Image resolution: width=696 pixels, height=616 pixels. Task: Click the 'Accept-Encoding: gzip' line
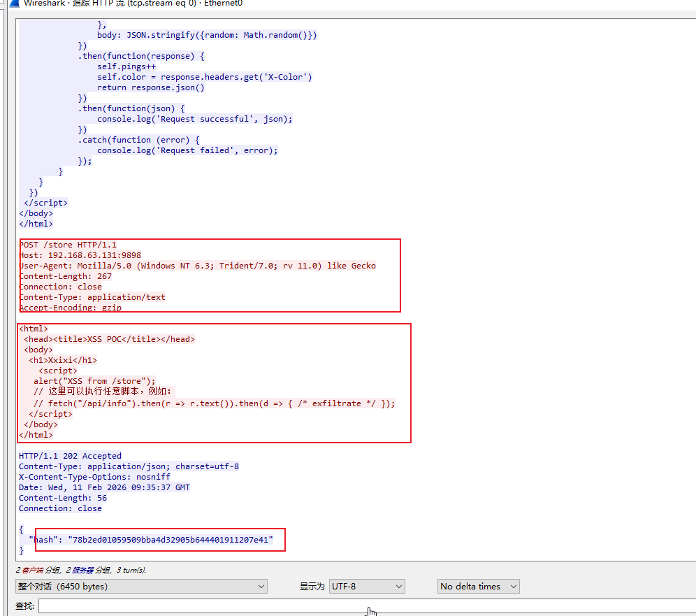tap(71, 308)
